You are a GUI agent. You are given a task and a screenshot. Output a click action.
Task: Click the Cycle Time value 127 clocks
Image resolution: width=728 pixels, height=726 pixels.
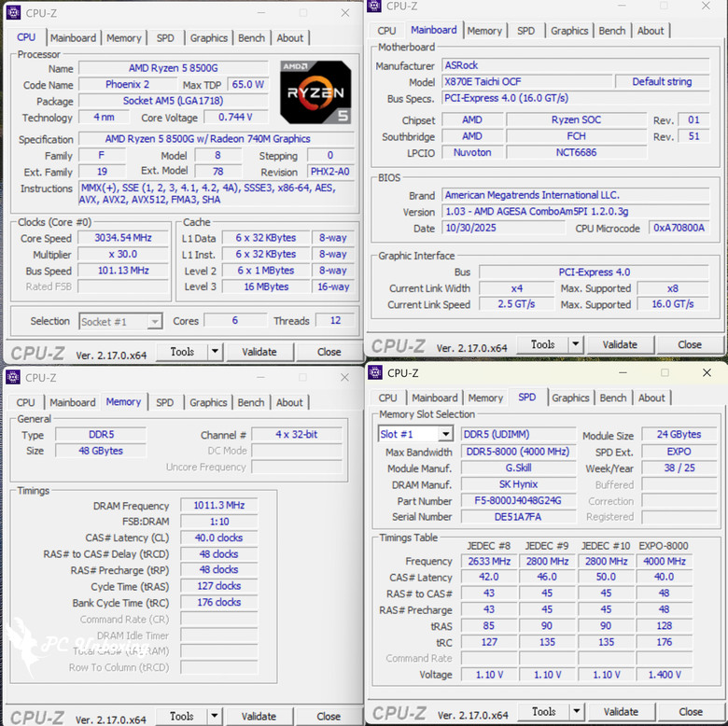219,586
